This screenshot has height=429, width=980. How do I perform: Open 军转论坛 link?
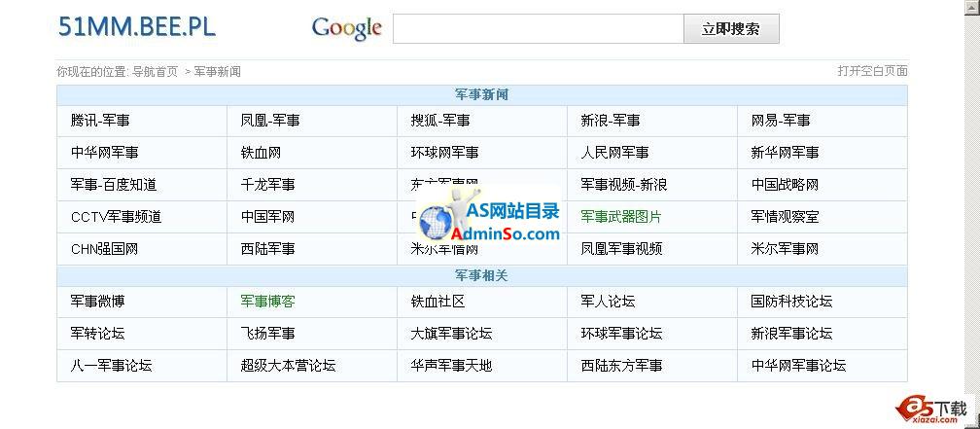[x=97, y=334]
